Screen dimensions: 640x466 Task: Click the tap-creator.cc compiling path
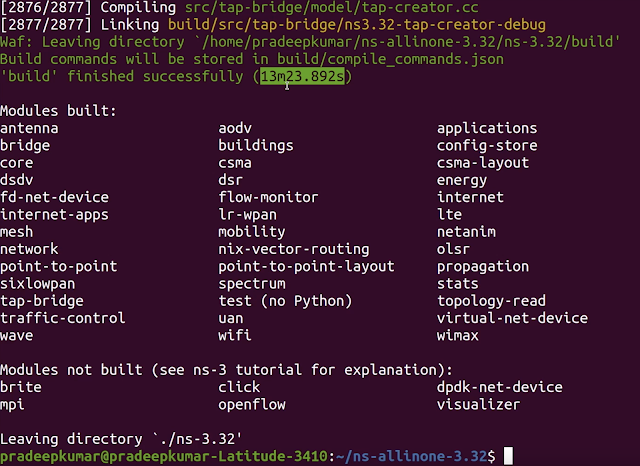pyautogui.click(x=331, y=7)
